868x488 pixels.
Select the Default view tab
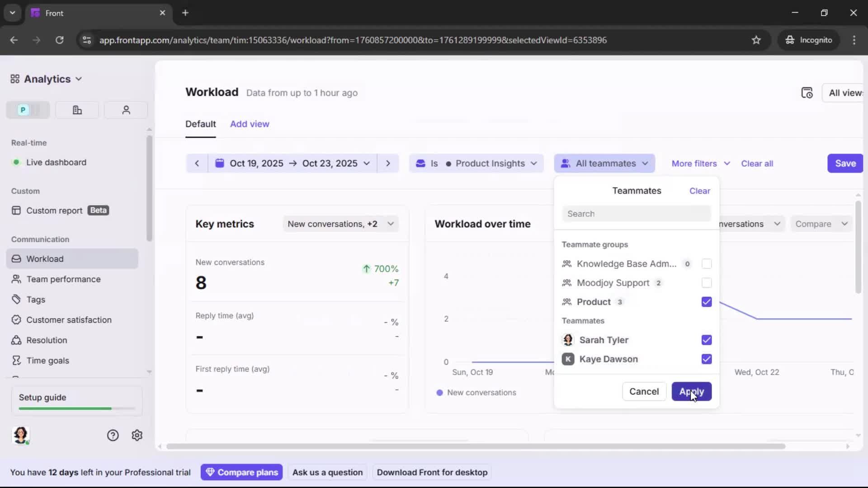click(201, 124)
